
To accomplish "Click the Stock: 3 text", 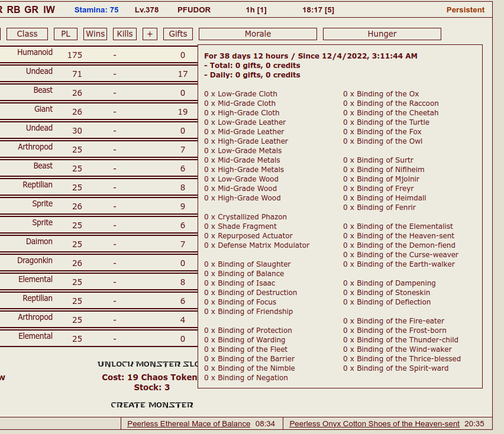I will pos(151,387).
